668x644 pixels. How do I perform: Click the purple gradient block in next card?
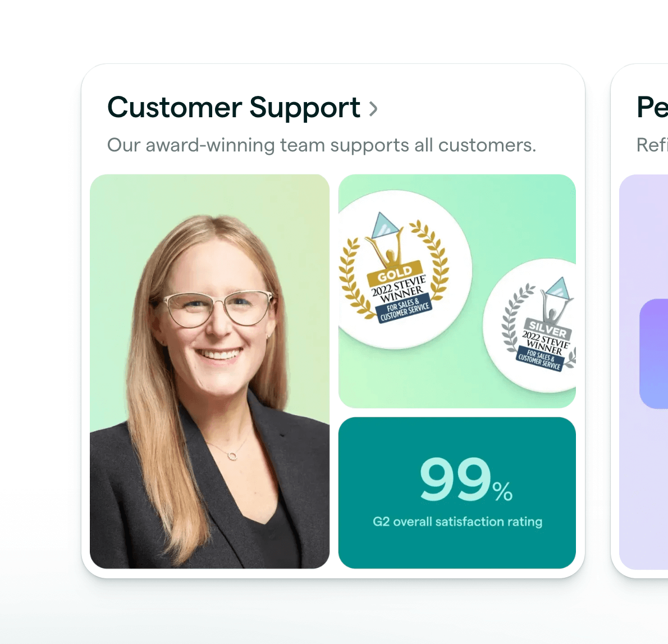click(654, 353)
